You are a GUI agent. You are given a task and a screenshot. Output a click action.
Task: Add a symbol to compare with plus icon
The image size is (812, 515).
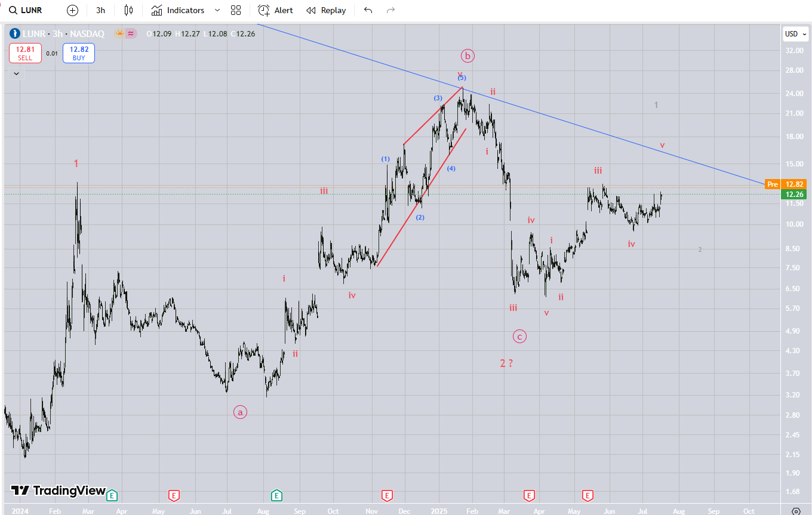pos(72,10)
